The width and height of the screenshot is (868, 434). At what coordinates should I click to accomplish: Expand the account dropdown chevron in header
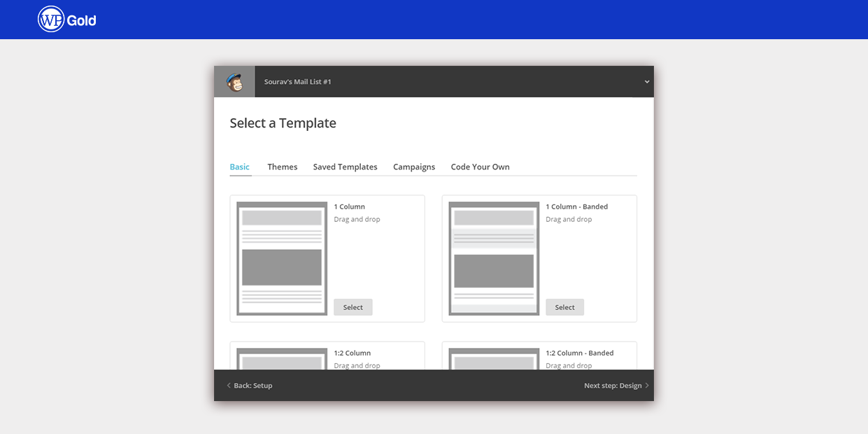point(646,82)
